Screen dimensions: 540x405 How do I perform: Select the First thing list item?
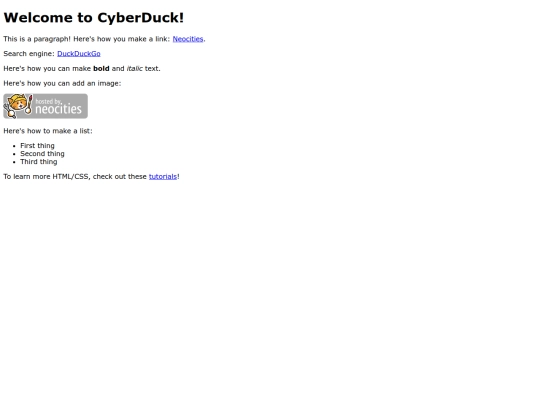(x=37, y=146)
